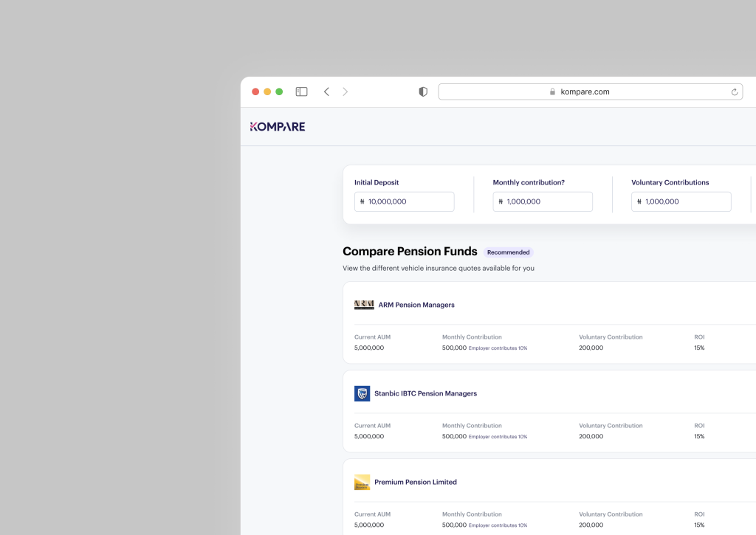Toggle the browser sidebar icon

pyautogui.click(x=301, y=92)
